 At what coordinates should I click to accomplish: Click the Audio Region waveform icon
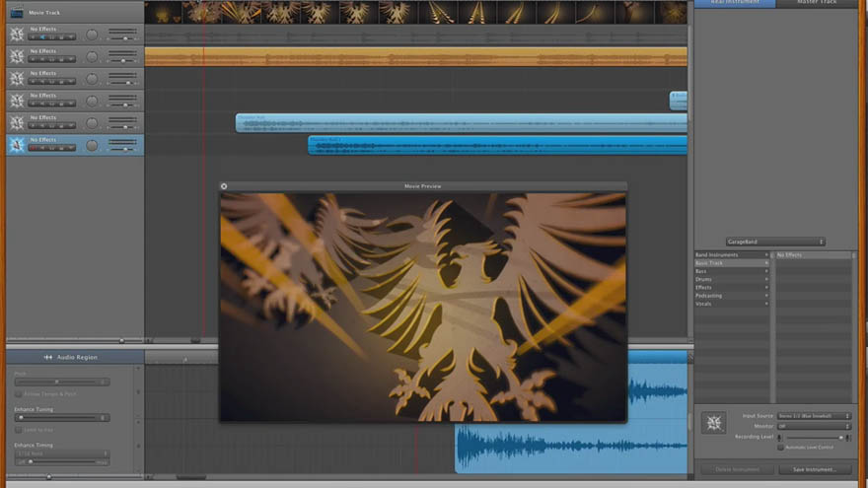point(48,358)
